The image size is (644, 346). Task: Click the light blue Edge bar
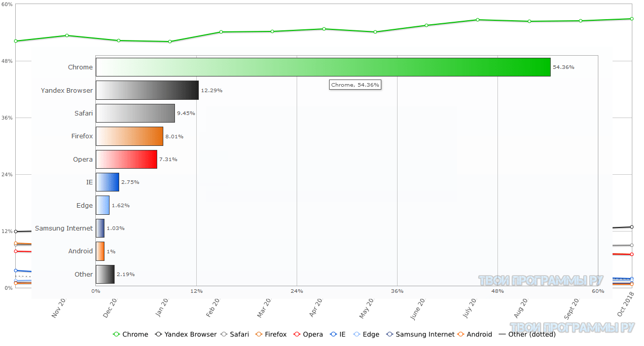(102, 205)
